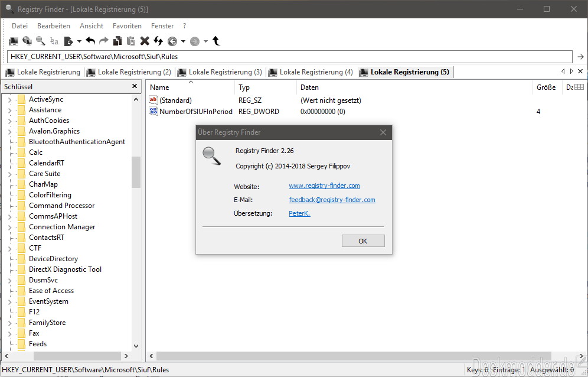Expand the Connection Manager key
This screenshot has width=588, height=377.
[10, 227]
